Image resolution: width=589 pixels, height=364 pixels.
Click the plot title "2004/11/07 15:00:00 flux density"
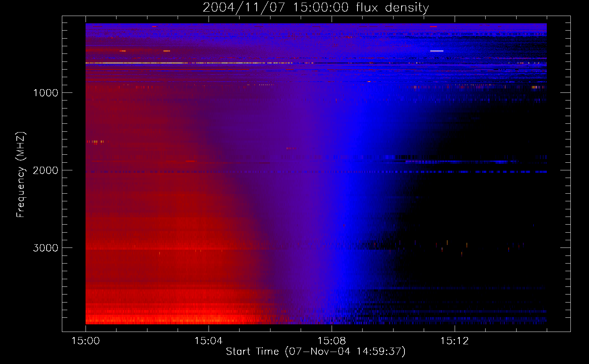316,7
